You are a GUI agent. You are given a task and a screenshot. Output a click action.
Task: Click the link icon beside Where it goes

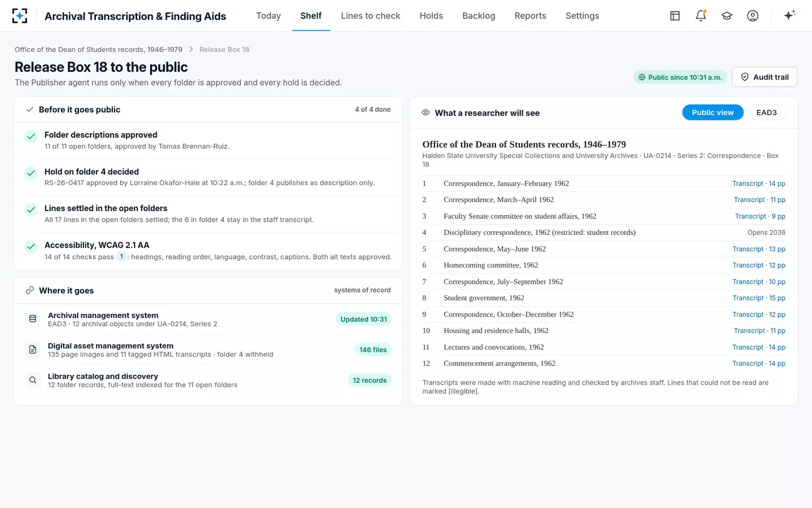pyautogui.click(x=30, y=290)
